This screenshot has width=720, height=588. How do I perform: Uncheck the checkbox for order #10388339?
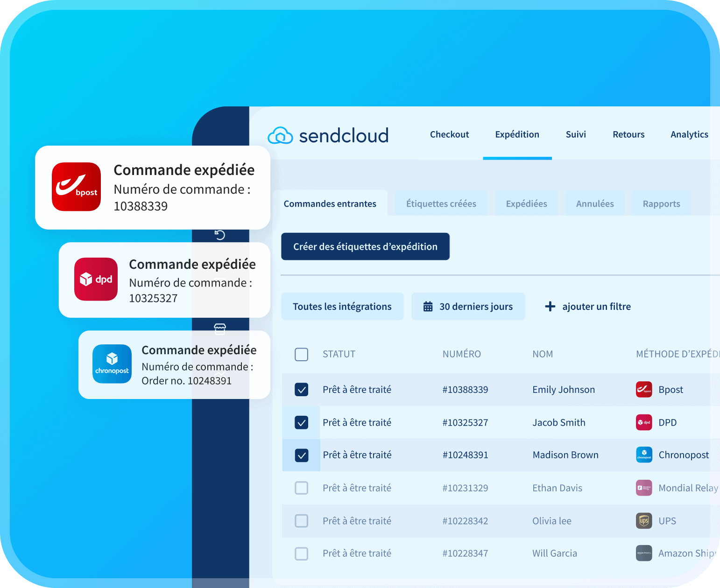point(302,390)
